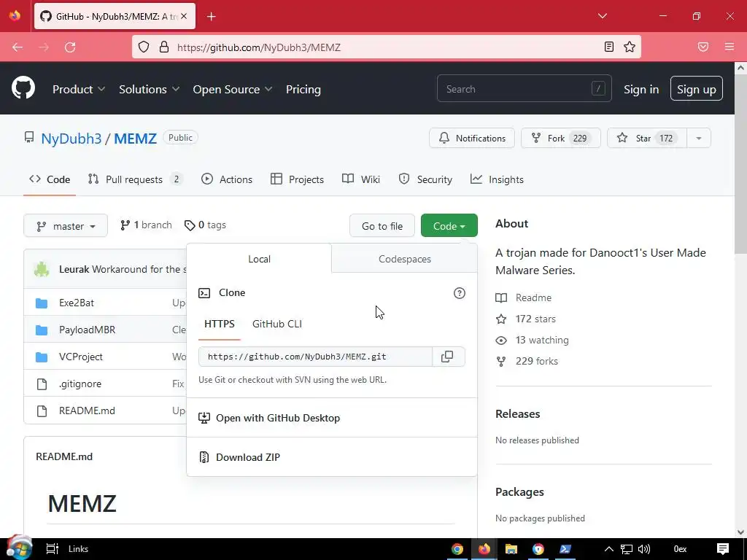Click the Firefox reload page icon
This screenshot has height=560, width=747.
pyautogui.click(x=70, y=47)
